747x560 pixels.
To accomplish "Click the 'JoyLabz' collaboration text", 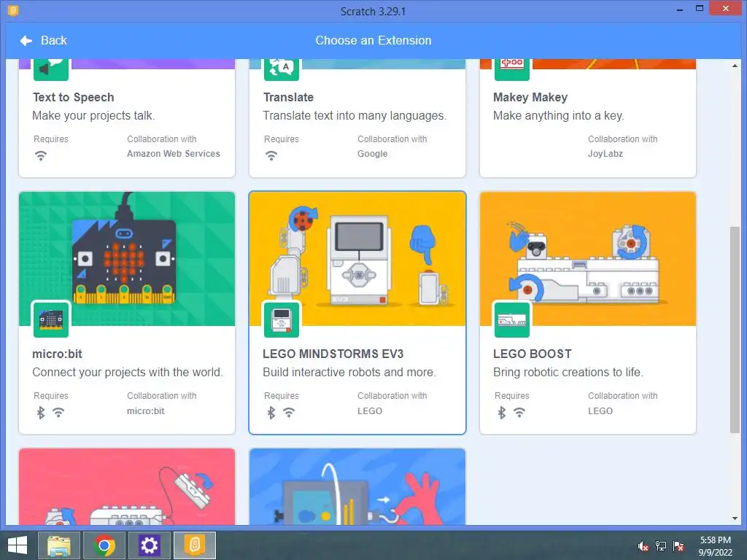I will [x=605, y=154].
